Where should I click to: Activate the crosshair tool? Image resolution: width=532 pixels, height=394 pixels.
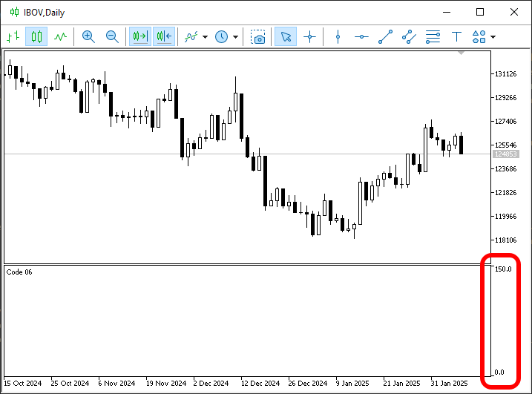[309, 36]
